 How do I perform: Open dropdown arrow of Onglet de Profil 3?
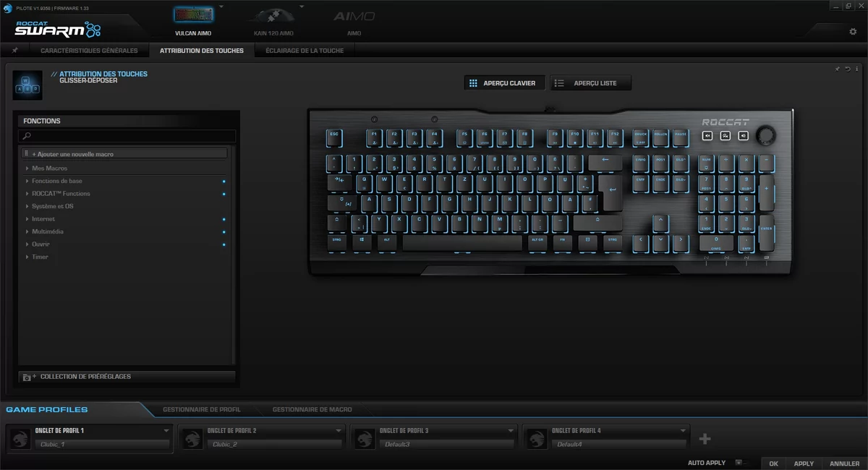click(x=511, y=430)
